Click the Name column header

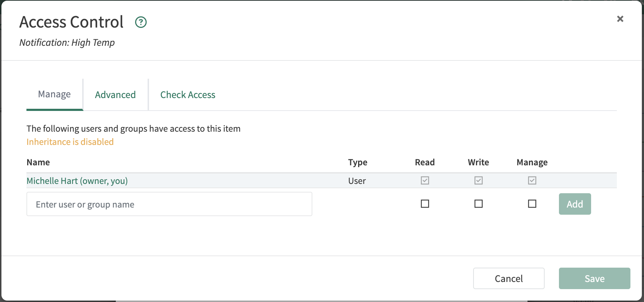point(38,162)
